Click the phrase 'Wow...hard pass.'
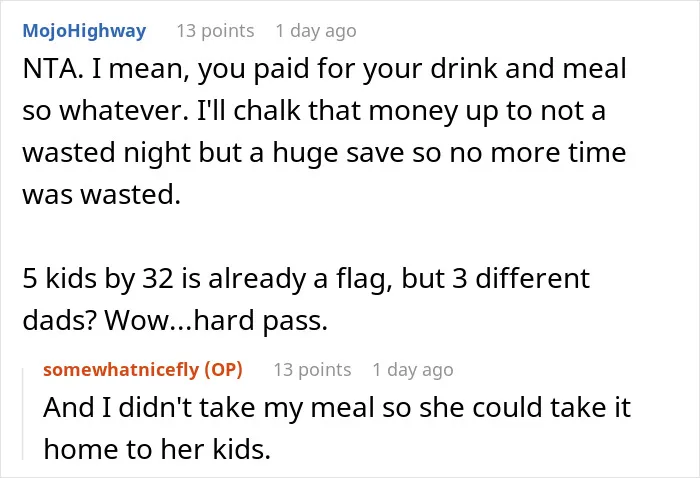The image size is (700, 478). (x=217, y=320)
